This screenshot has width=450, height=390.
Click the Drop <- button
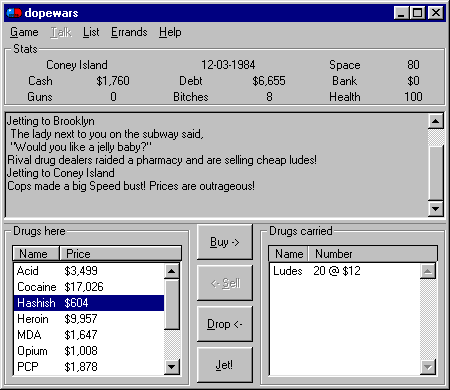click(225, 324)
